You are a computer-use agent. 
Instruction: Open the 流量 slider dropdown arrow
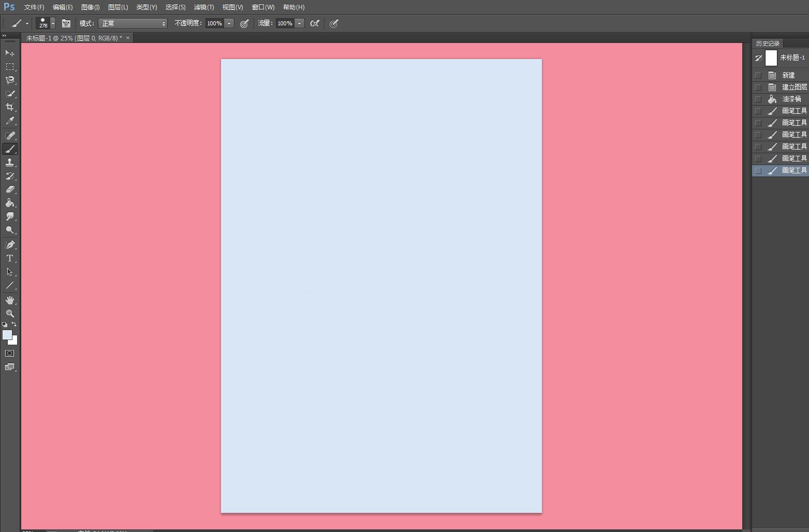(299, 23)
